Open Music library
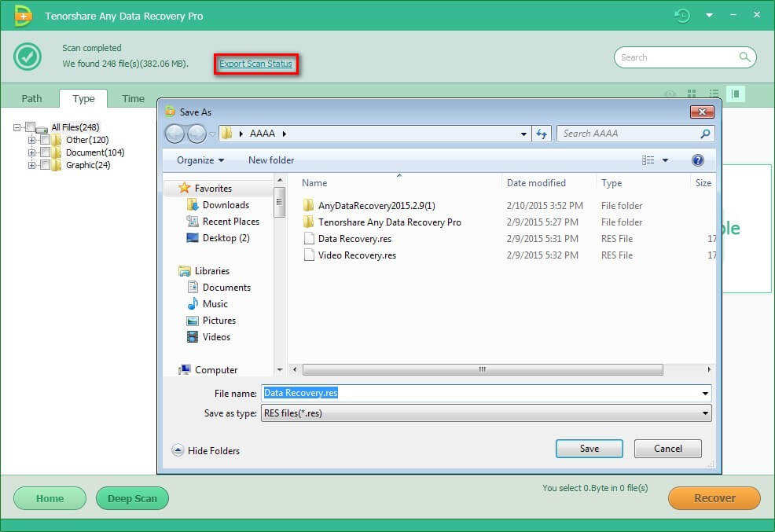 [215, 304]
